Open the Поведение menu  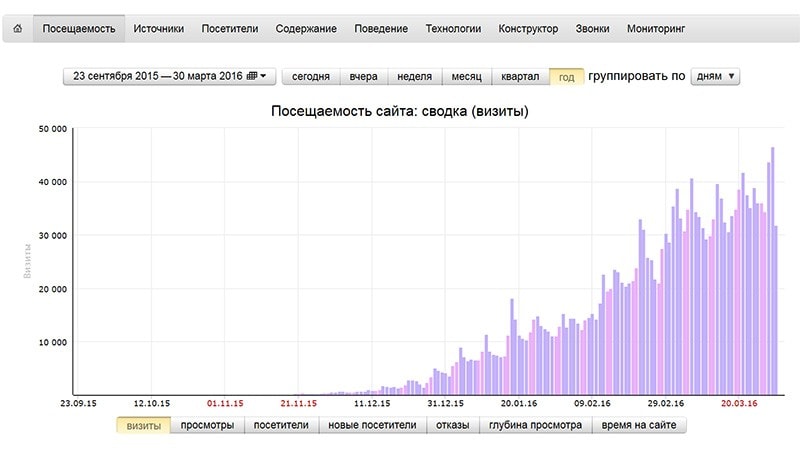[x=381, y=29]
